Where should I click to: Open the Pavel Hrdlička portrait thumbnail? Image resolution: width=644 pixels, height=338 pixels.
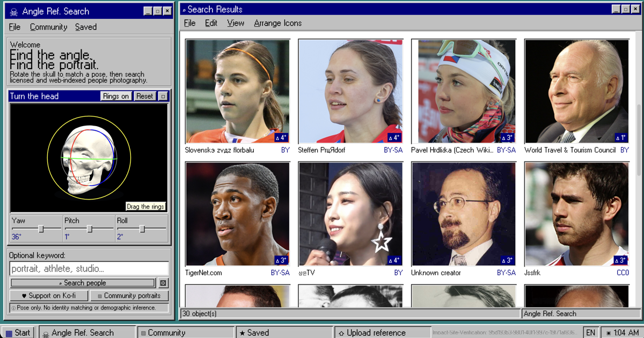[464, 91]
